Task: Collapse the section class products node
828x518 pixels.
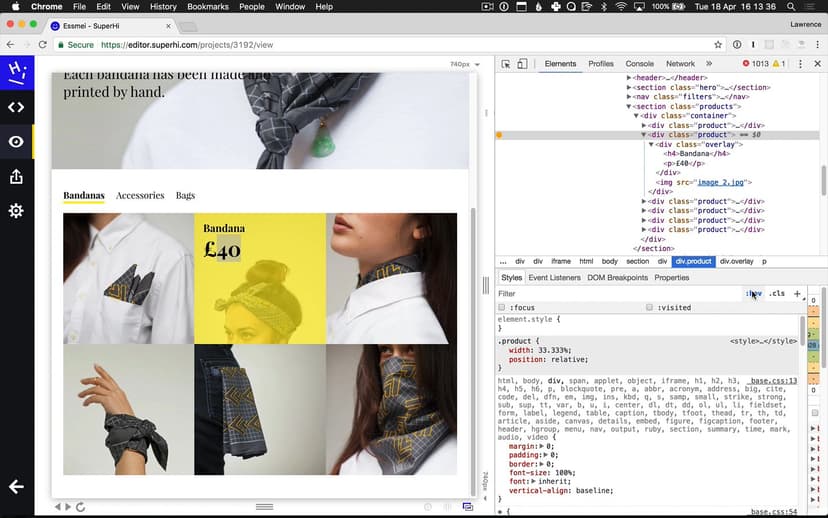Action: pos(629,106)
